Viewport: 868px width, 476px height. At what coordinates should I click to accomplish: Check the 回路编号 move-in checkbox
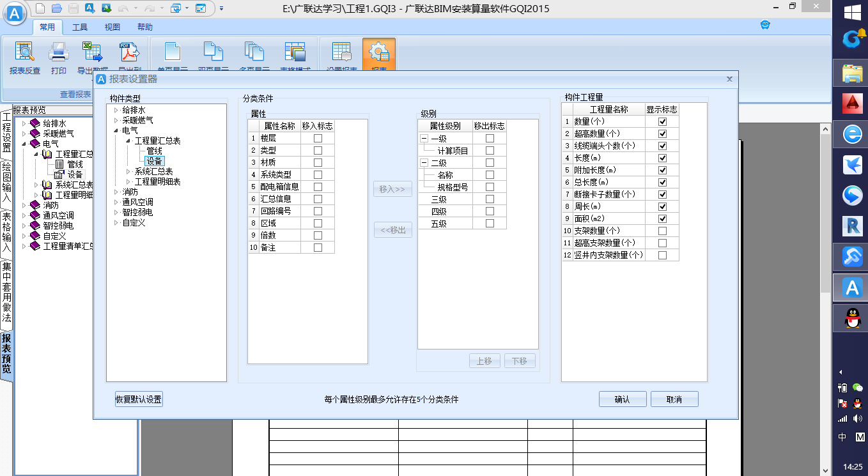[318, 211]
